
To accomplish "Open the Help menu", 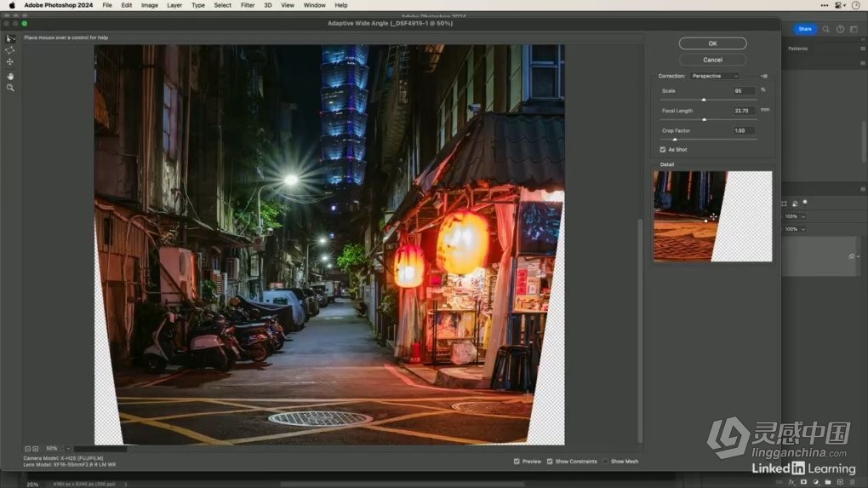I will (341, 5).
